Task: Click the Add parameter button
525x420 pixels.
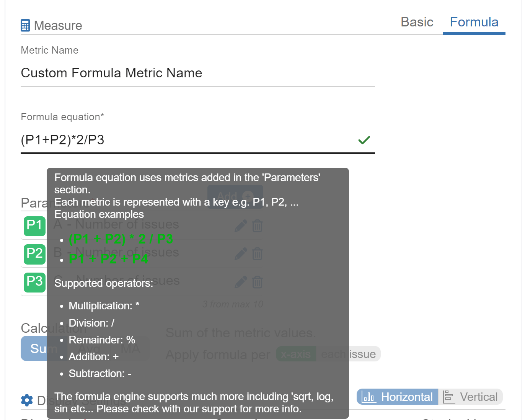Action: click(x=235, y=196)
